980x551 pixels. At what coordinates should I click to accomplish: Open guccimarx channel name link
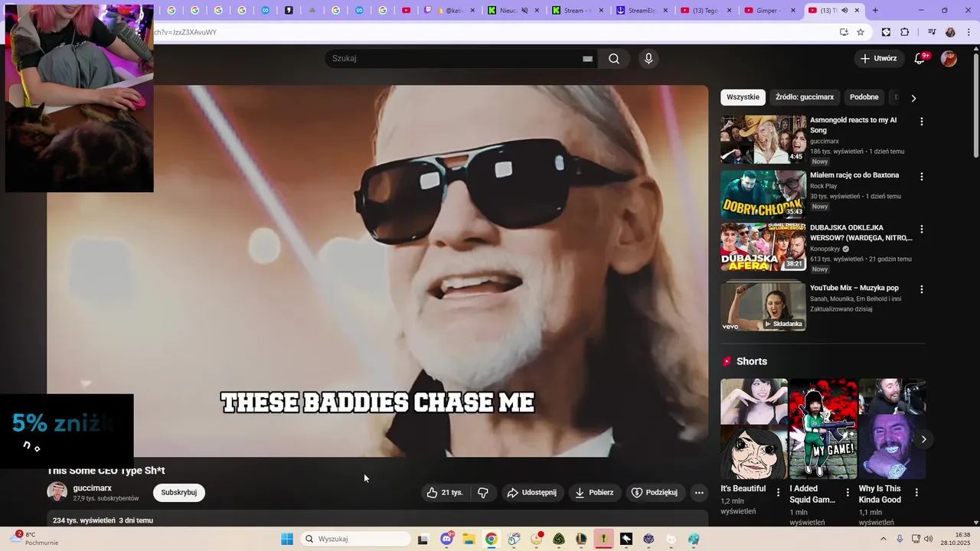(93, 488)
